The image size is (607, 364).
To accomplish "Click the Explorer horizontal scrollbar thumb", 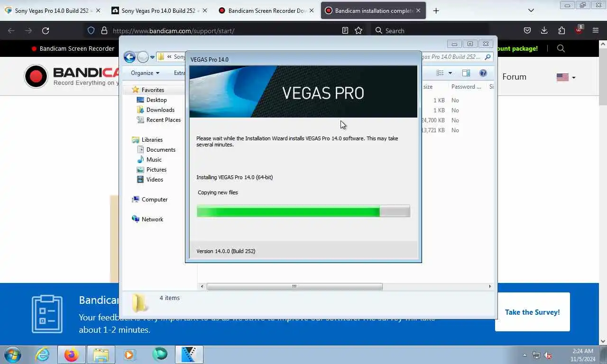I will [x=294, y=286].
